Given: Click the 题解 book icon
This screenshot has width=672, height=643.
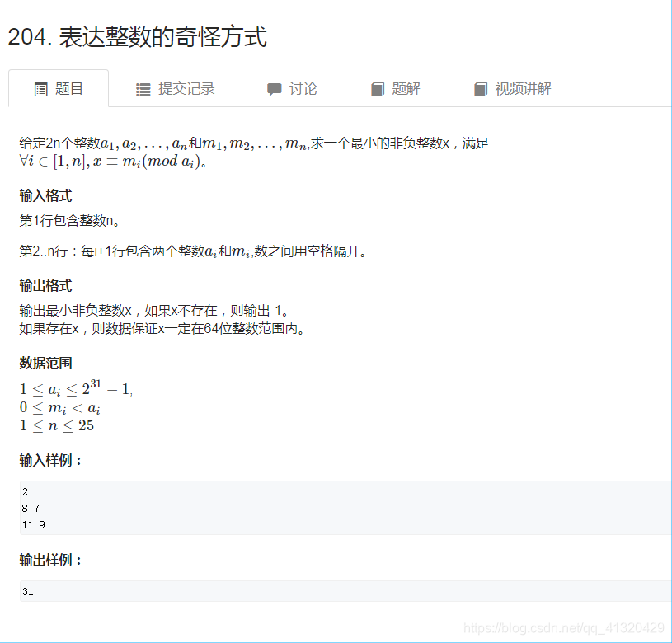Looking at the screenshot, I should pos(378,90).
